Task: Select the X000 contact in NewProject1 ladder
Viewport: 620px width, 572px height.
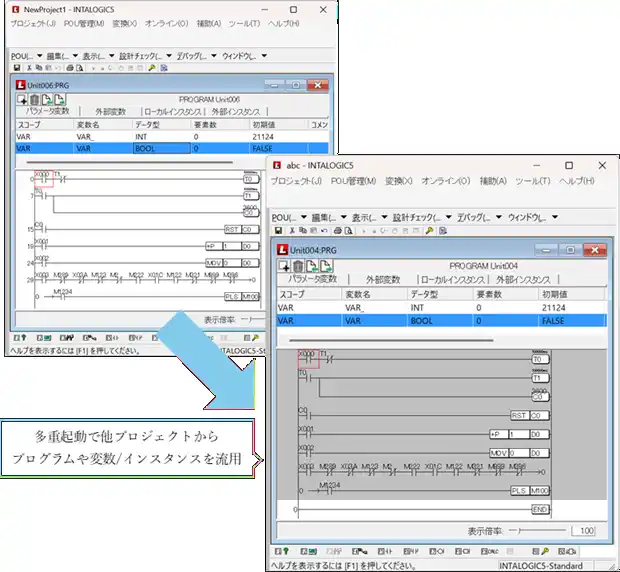Action: 43,179
